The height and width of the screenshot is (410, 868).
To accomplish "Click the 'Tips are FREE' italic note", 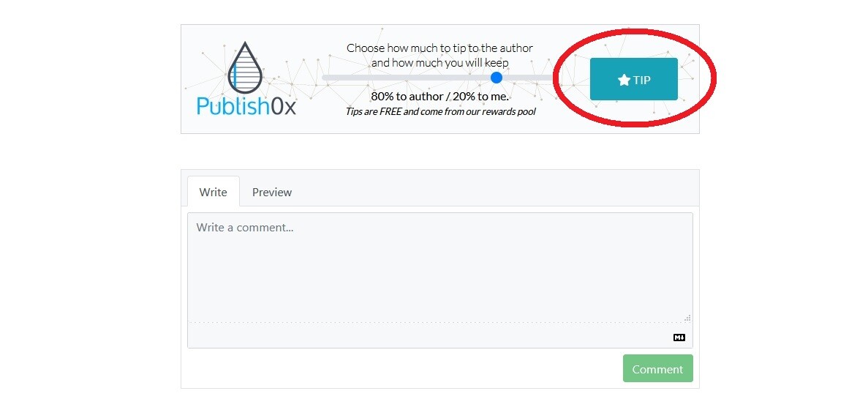I will pos(441,112).
